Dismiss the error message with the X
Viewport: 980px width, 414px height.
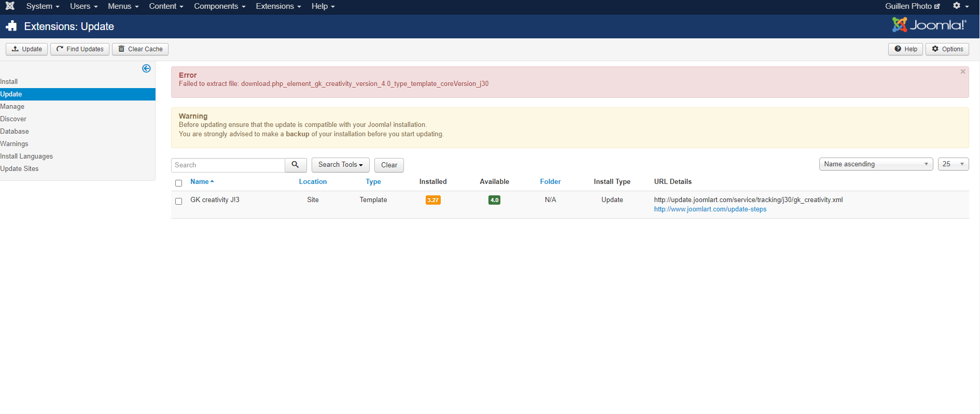point(963,72)
